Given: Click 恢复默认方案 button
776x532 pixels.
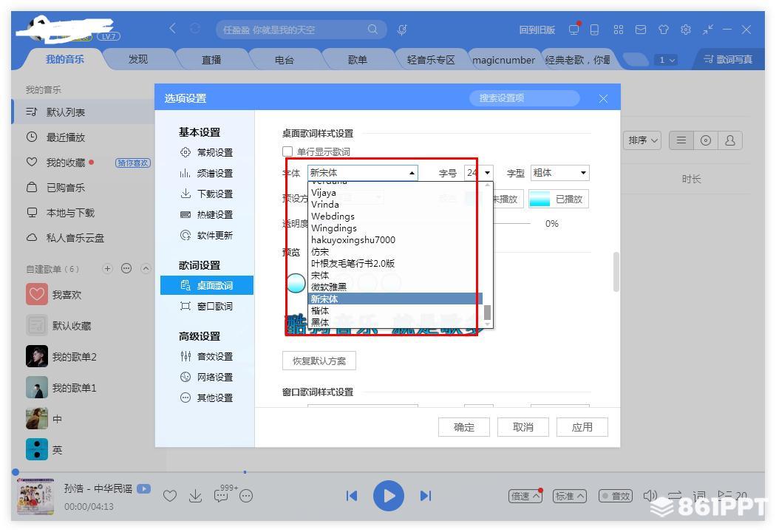Looking at the screenshot, I should point(319,361).
